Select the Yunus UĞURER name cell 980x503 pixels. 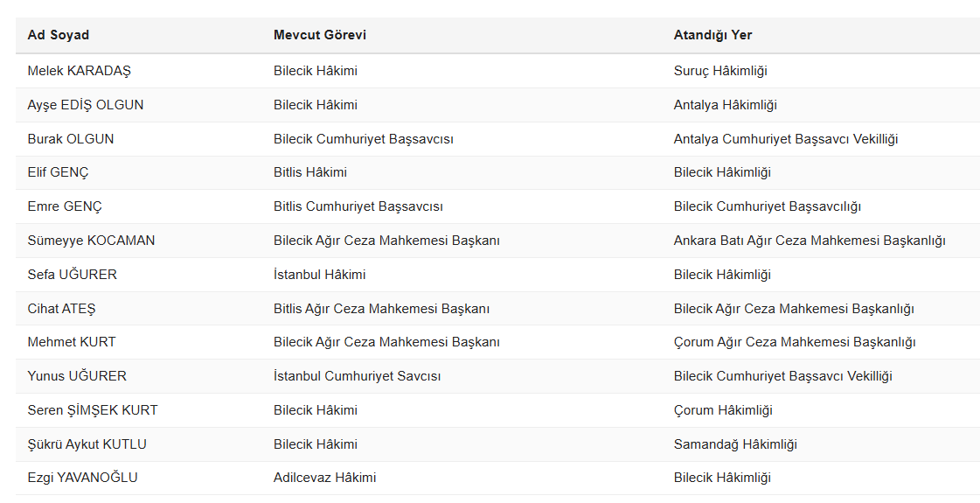pos(77,376)
